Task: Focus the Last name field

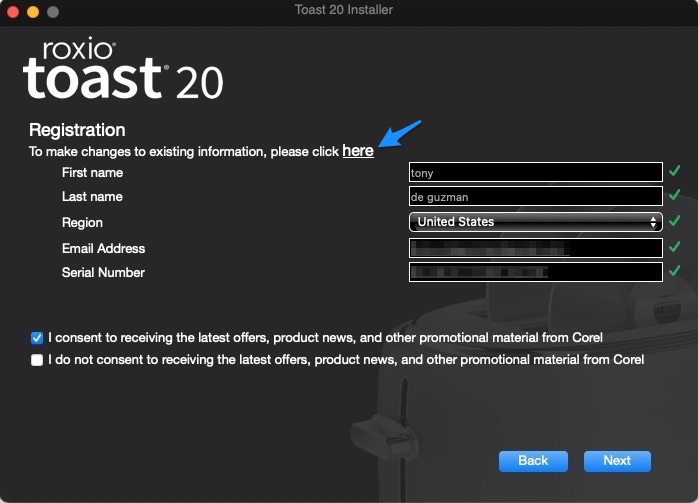Action: (x=536, y=196)
